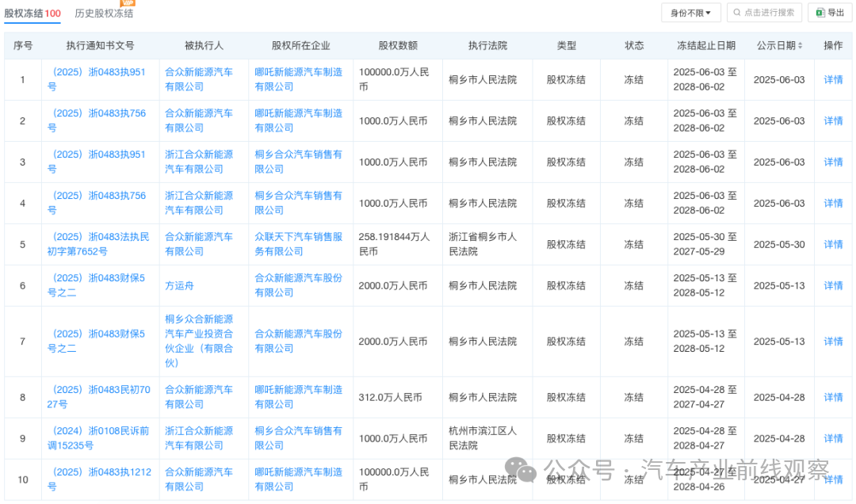Open 详情 for row 8
This screenshot has height=504, width=856.
833,398
